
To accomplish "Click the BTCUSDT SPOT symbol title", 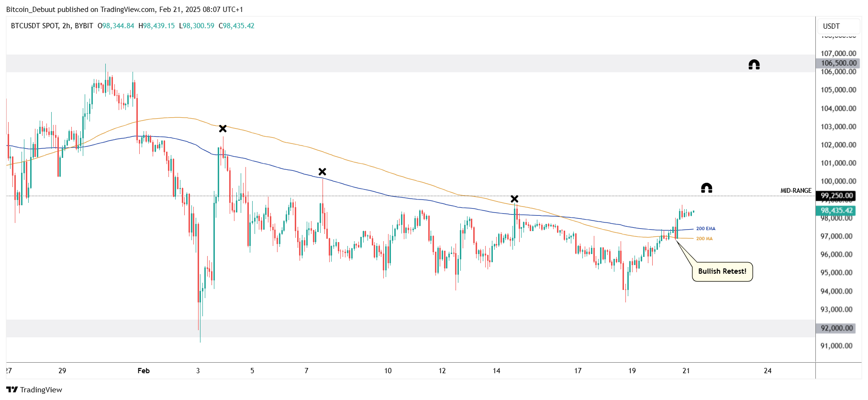I will pyautogui.click(x=52, y=26).
